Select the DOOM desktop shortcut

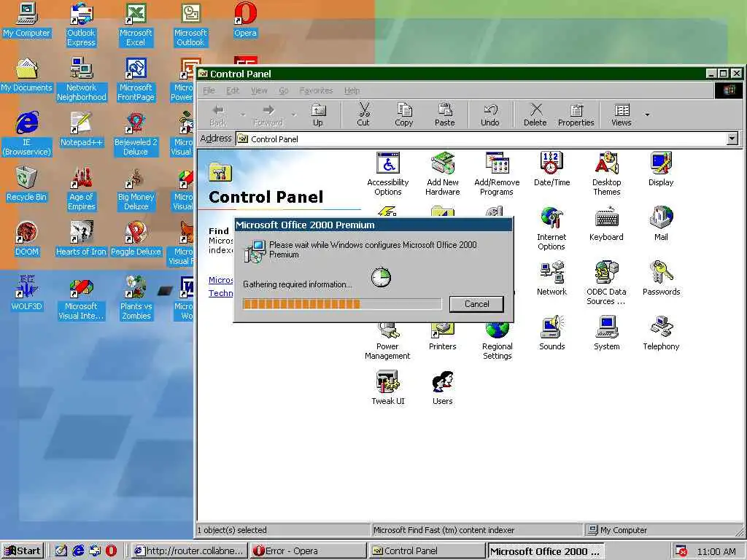(26, 238)
